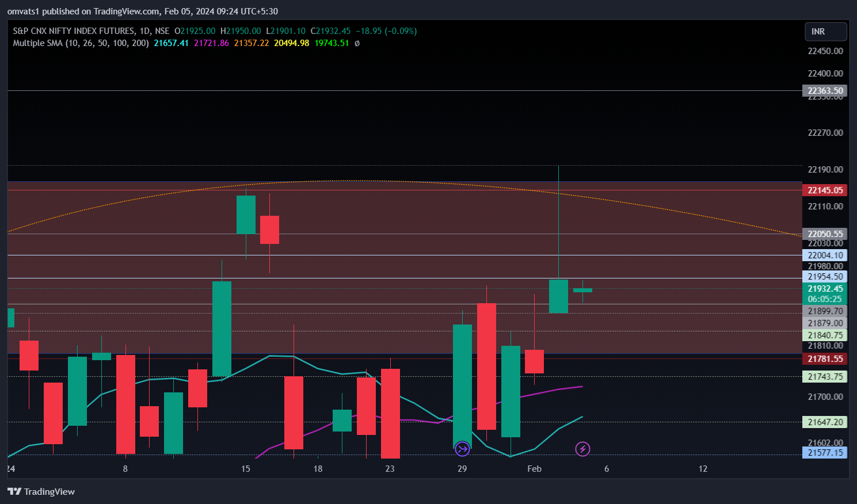Click the 21954.50 price label
Image resolution: width=857 pixels, height=504 pixels.
pyautogui.click(x=825, y=277)
